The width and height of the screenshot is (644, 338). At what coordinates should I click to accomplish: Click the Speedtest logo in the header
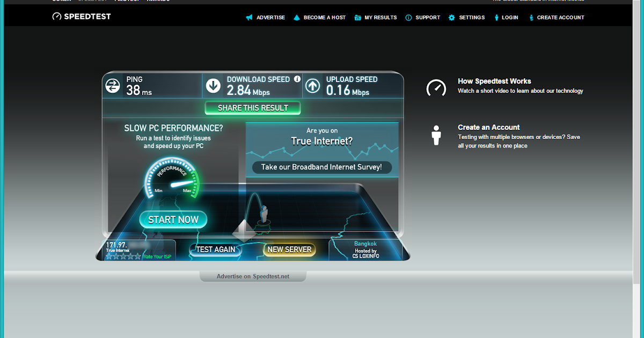click(x=82, y=17)
